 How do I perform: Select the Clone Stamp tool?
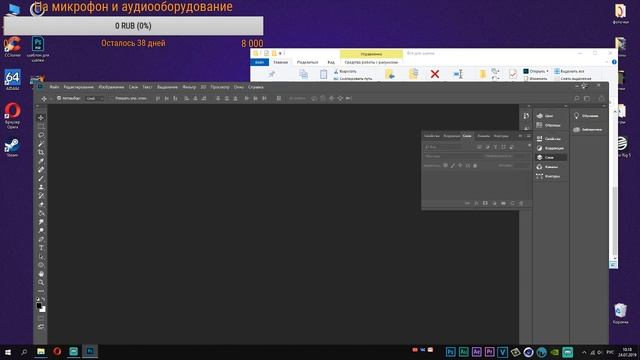(x=41, y=187)
